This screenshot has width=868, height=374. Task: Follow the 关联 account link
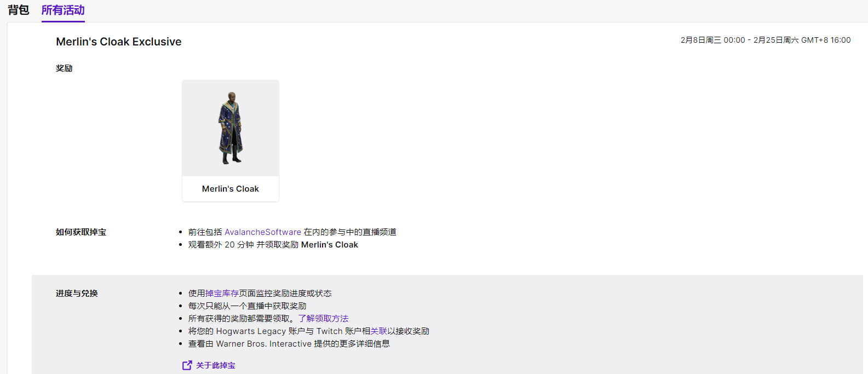378,331
